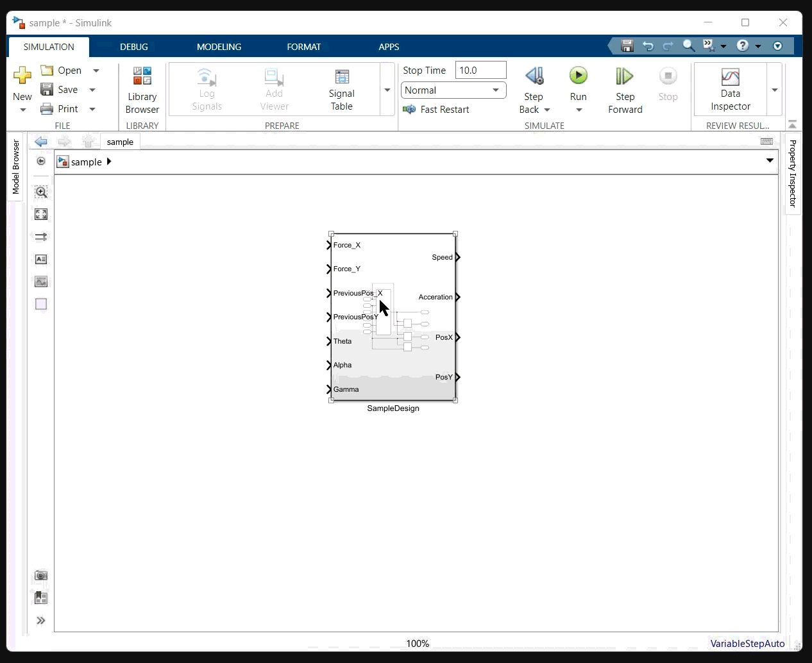Click the Area box palette icon
The width and height of the screenshot is (812, 663).
pyautogui.click(x=41, y=304)
